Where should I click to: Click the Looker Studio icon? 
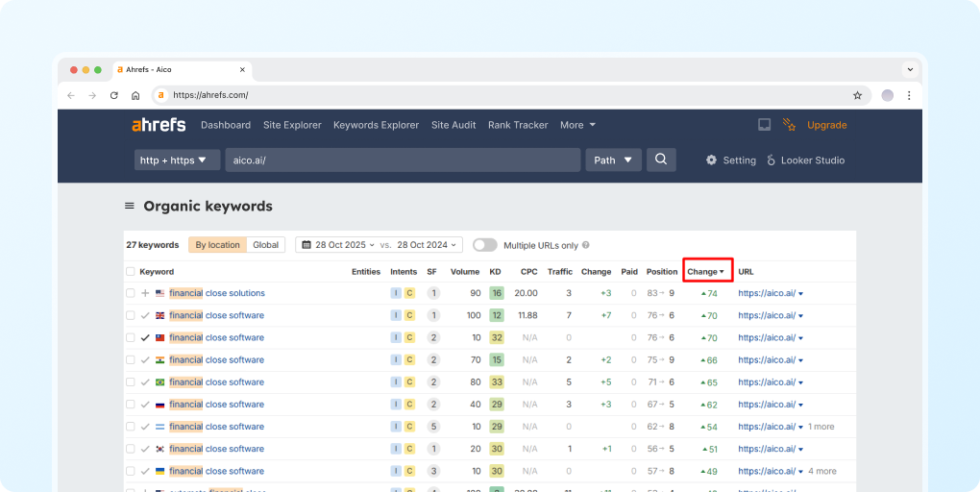point(772,160)
